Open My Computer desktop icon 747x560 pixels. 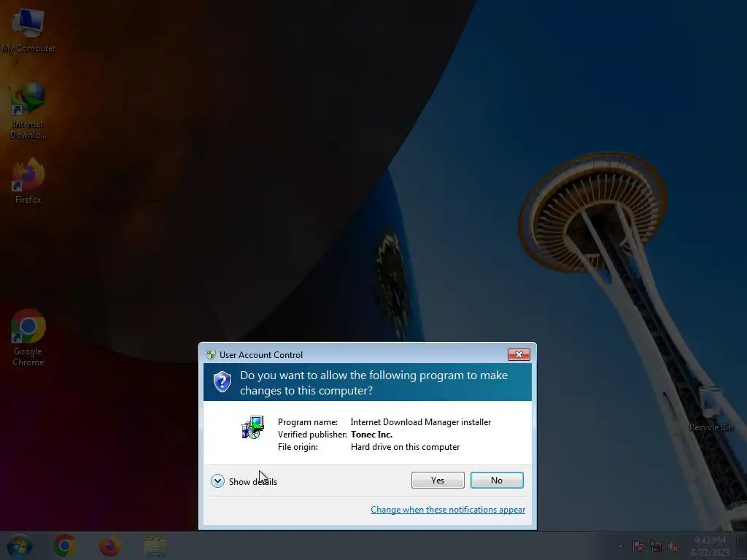click(28, 29)
